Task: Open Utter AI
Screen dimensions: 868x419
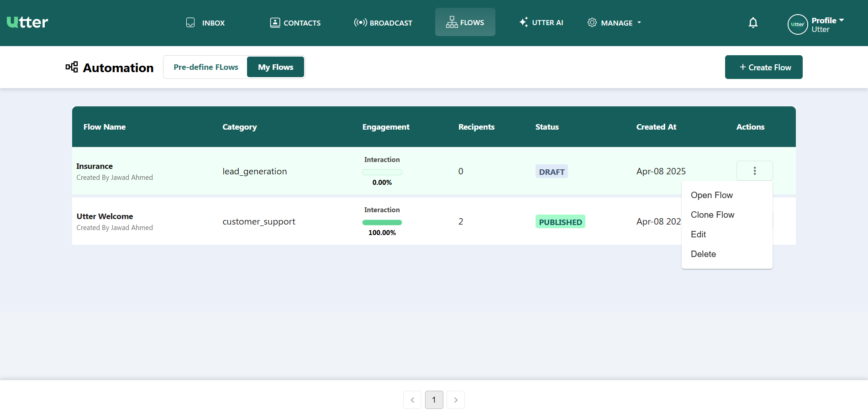Action: (542, 22)
